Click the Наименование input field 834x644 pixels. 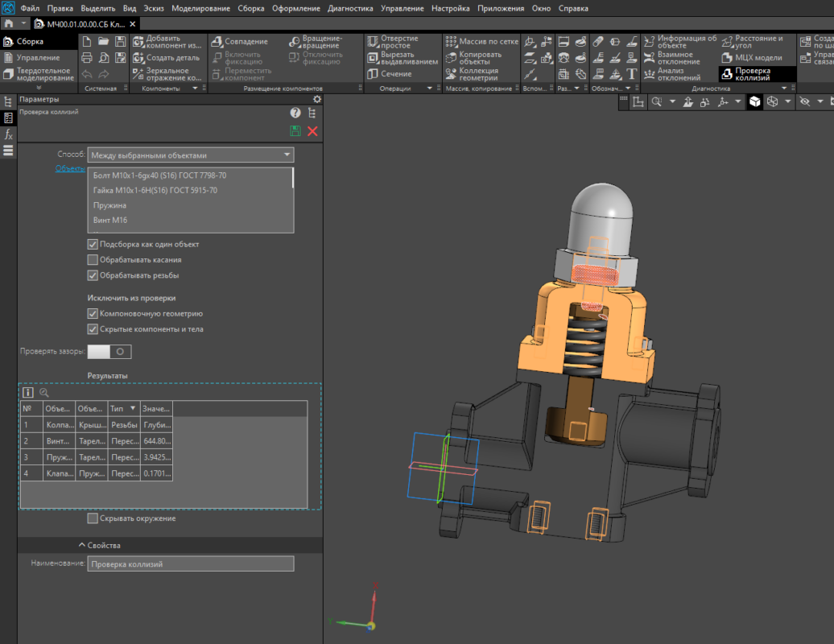191,564
